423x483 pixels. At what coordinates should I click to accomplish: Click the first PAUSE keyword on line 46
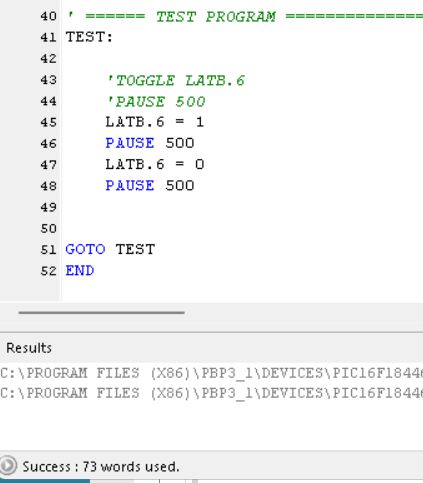tap(130, 143)
